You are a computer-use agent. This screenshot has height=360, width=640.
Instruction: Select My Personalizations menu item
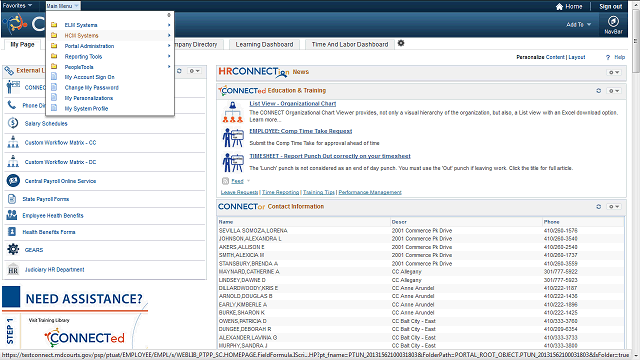pyautogui.click(x=89, y=98)
